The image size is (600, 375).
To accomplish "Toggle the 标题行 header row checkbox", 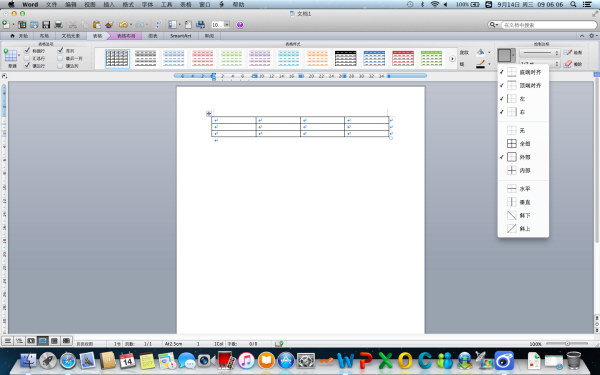I will (x=27, y=51).
